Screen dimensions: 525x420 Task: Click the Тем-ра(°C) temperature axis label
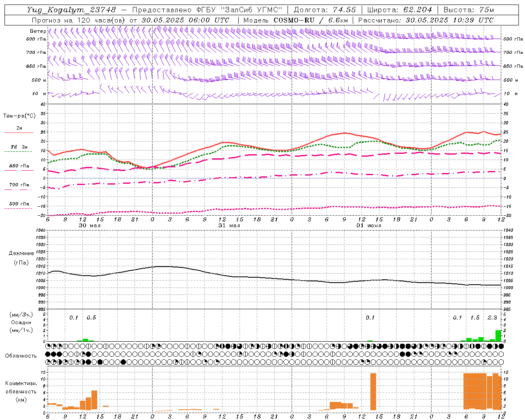point(19,116)
